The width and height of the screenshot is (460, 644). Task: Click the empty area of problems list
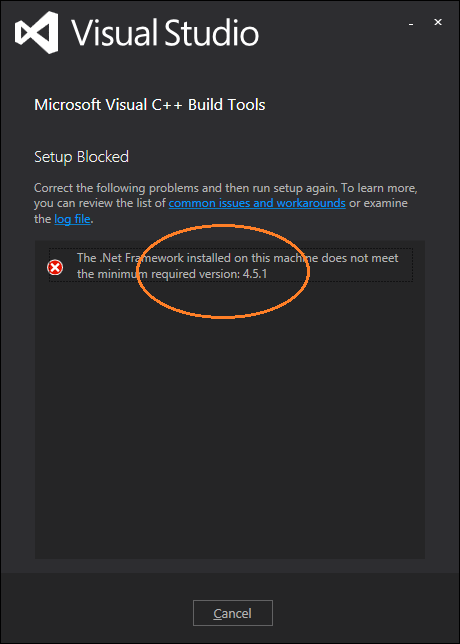(230, 419)
